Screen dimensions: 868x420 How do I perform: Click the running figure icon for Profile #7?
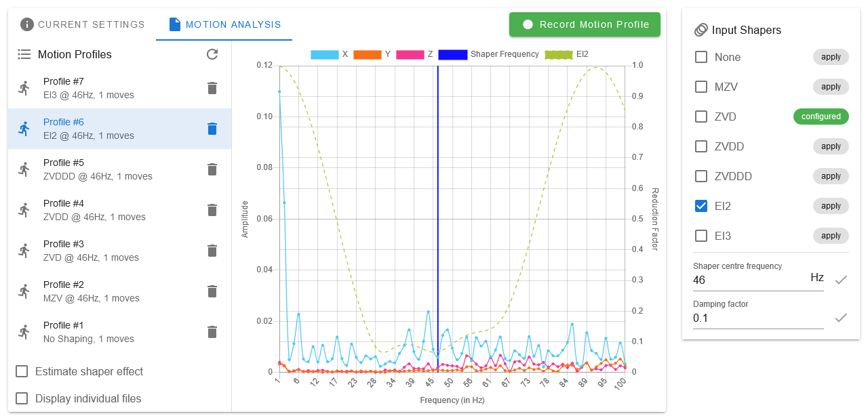24,88
